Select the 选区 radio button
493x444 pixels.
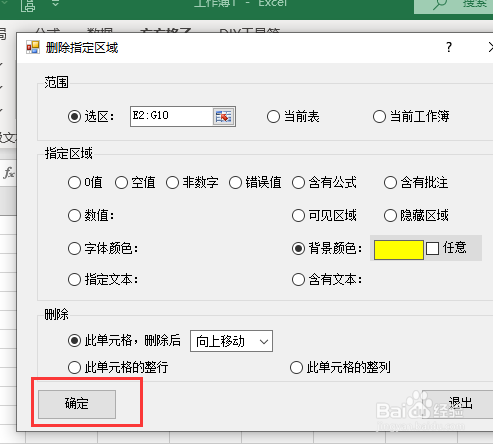[74, 117]
